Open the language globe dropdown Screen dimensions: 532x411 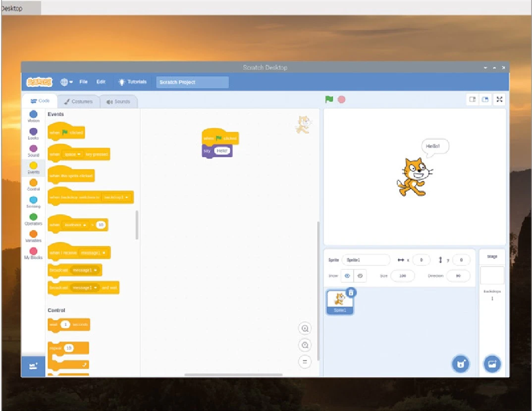[66, 82]
